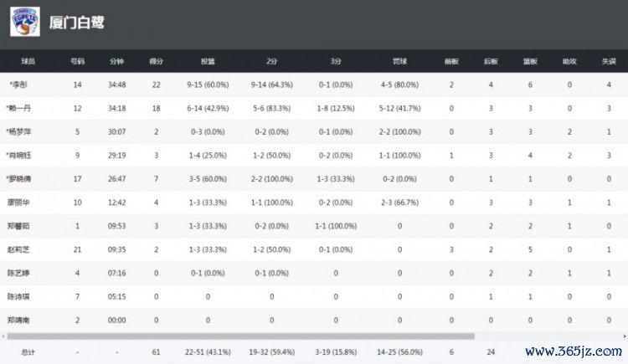628x364 pixels.
Task: Select player 鲍一丹 in the table
Action: 20,108
